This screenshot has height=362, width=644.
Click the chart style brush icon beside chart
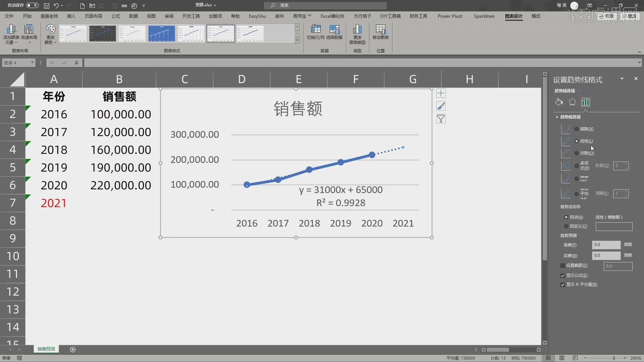tap(441, 106)
